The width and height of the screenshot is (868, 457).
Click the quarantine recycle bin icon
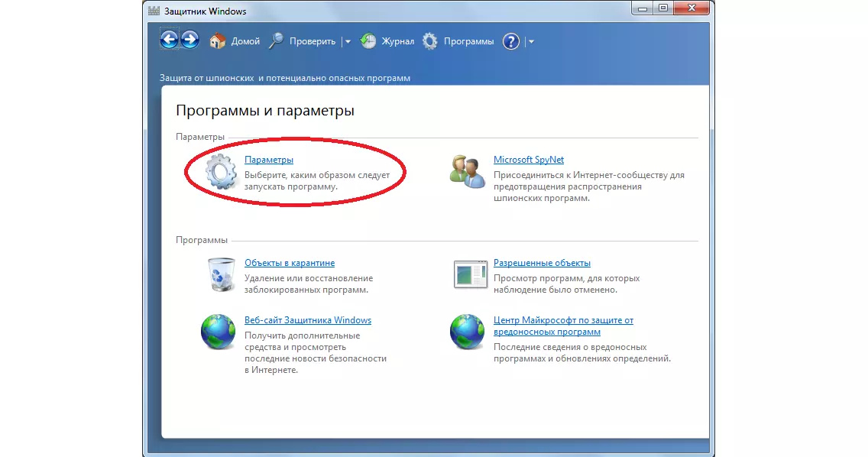point(221,274)
